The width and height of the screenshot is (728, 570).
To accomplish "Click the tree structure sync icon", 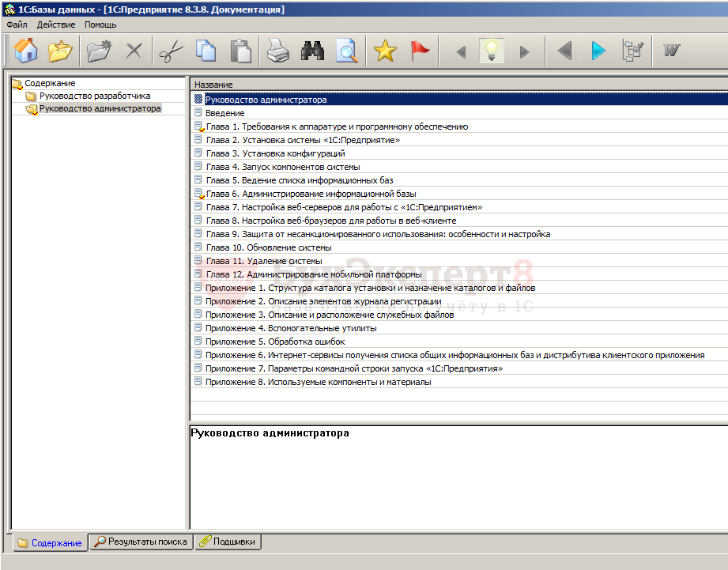I will tap(633, 51).
